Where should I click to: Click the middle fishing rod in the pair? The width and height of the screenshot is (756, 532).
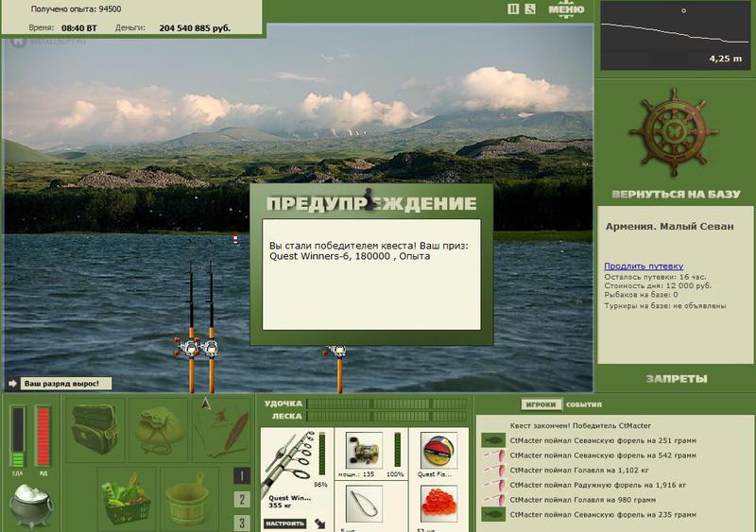pos(211,326)
